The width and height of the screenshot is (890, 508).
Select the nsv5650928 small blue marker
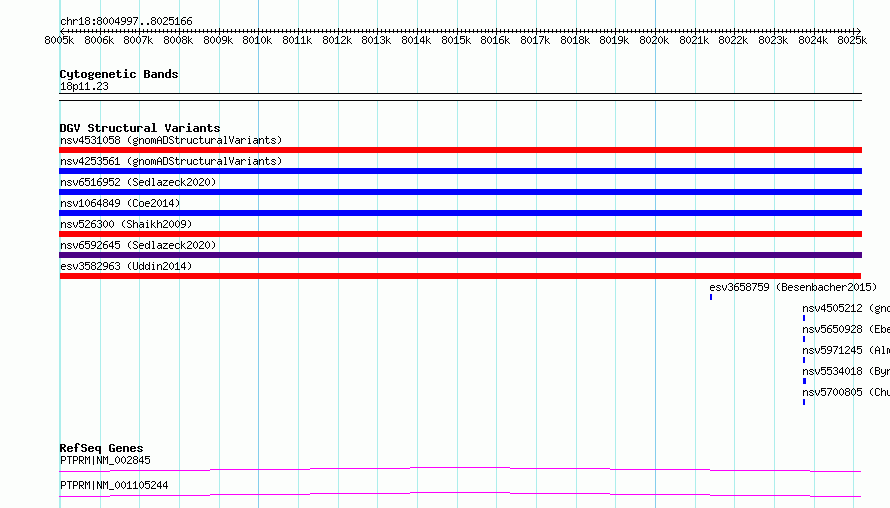(x=804, y=339)
